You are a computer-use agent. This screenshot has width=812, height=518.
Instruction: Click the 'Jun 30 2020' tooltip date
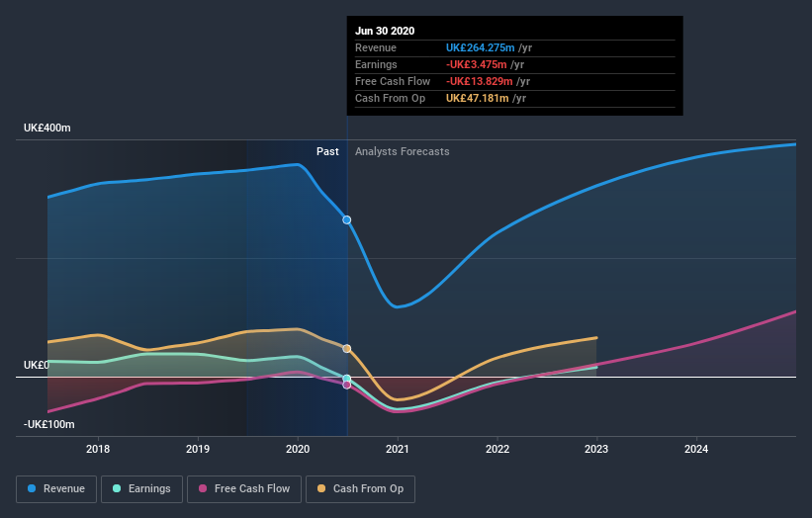(x=385, y=31)
